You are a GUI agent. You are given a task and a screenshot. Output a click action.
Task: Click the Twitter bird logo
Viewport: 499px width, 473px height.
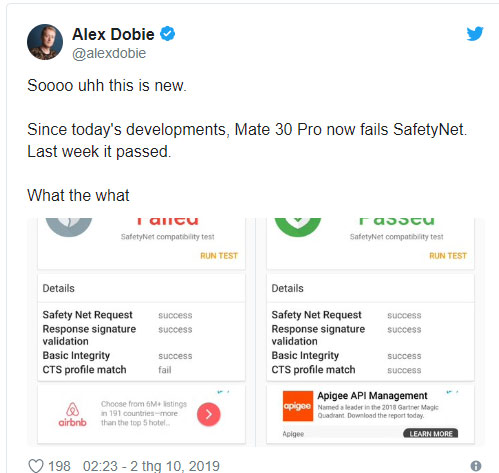tap(475, 33)
